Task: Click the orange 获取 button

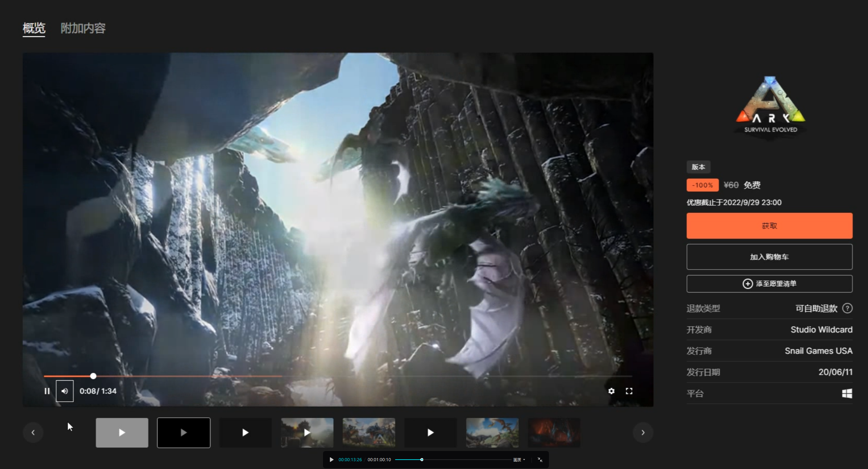Action: coord(769,226)
